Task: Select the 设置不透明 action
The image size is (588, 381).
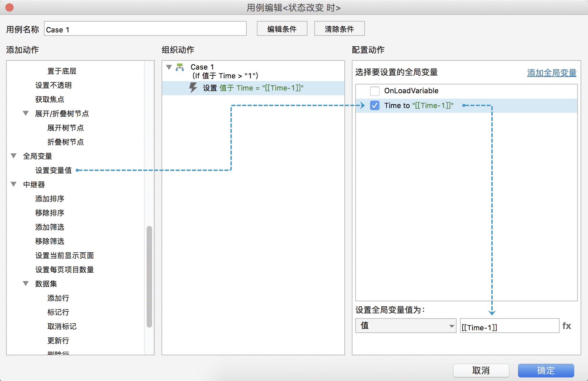Action: coord(53,85)
